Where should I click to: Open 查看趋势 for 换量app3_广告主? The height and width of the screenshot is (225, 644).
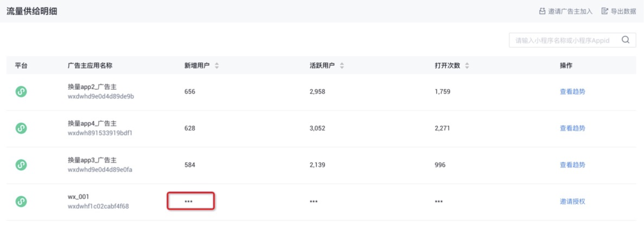tap(572, 165)
